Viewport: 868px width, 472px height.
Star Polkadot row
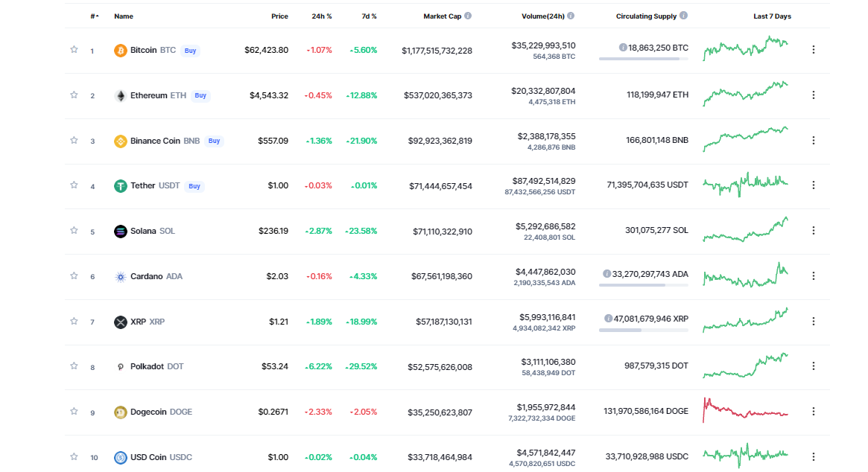74,366
